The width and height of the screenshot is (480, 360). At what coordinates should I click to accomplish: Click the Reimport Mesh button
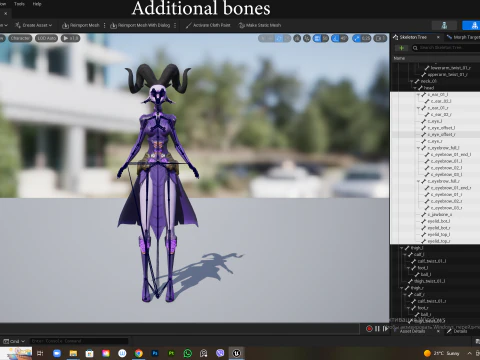coord(81,25)
